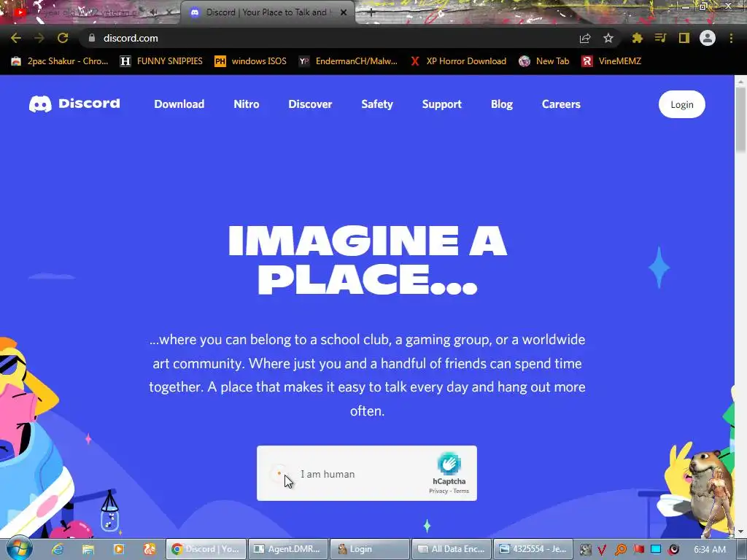Switch to the Agent.DMR taskbar window
747x560 pixels.
tap(289, 549)
